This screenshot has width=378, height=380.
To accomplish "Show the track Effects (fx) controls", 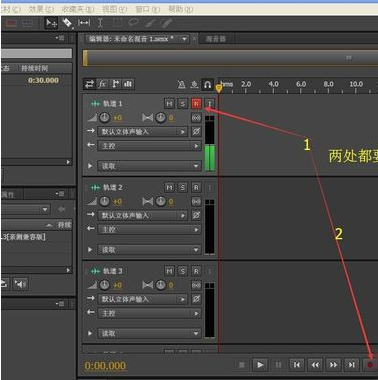I will [x=102, y=84].
